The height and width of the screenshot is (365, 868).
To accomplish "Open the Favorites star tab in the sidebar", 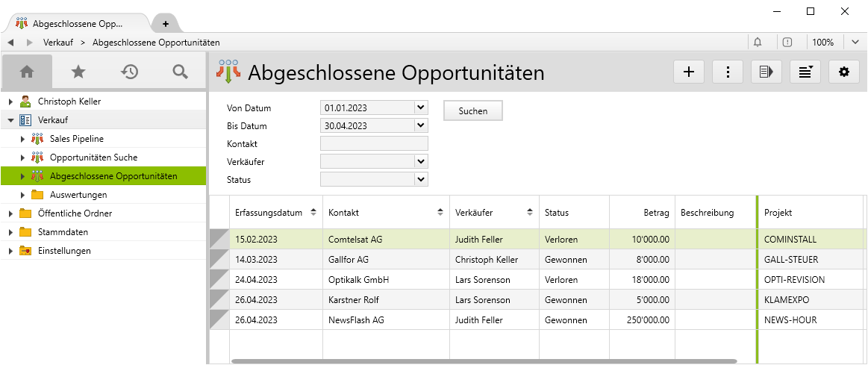I will click(x=78, y=72).
